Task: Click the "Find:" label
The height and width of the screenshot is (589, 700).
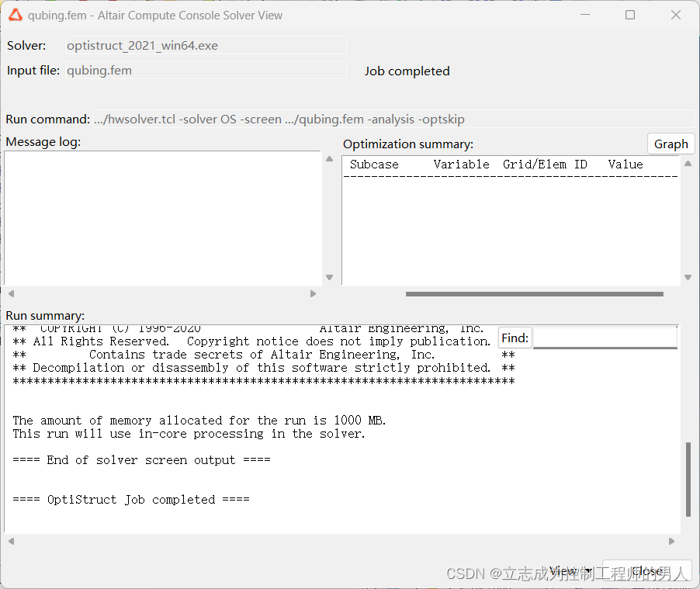Action: [515, 338]
